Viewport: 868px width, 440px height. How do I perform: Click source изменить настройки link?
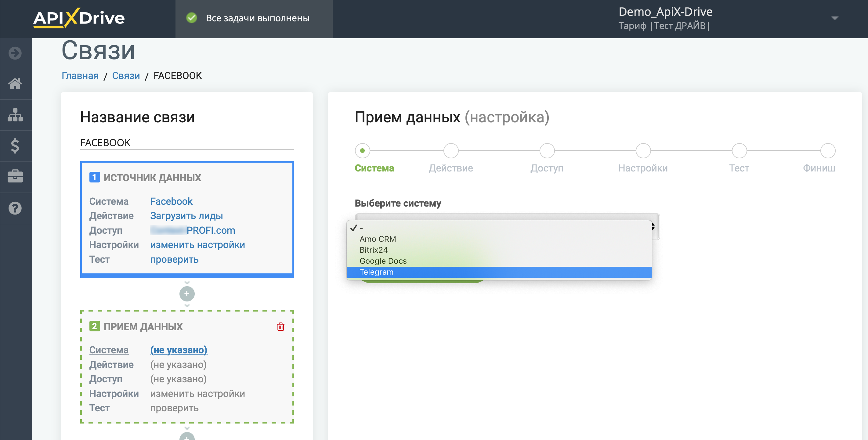point(197,245)
